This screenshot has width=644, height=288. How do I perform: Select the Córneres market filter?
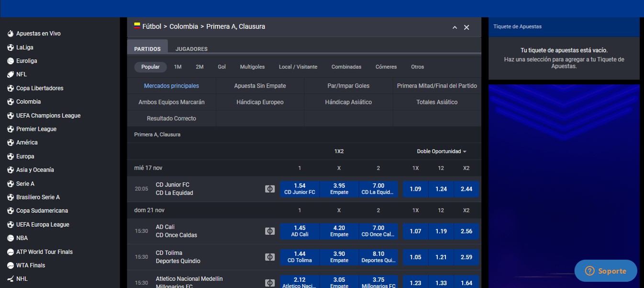[386, 67]
